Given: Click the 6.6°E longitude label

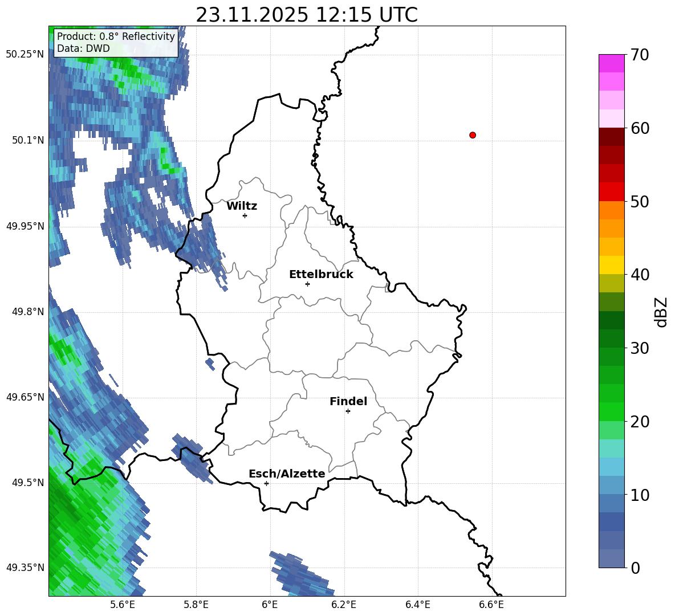Looking at the screenshot, I should coord(491,605).
